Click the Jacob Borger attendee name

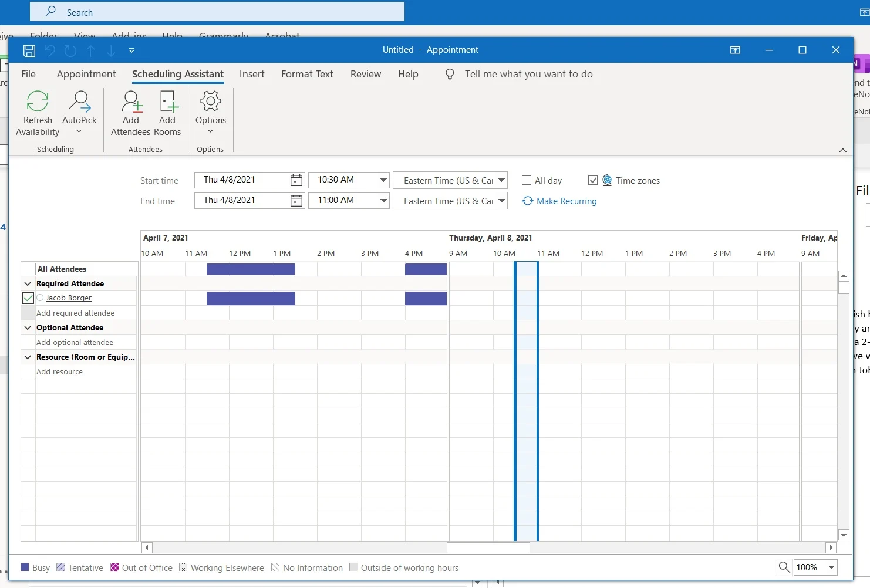click(x=69, y=298)
